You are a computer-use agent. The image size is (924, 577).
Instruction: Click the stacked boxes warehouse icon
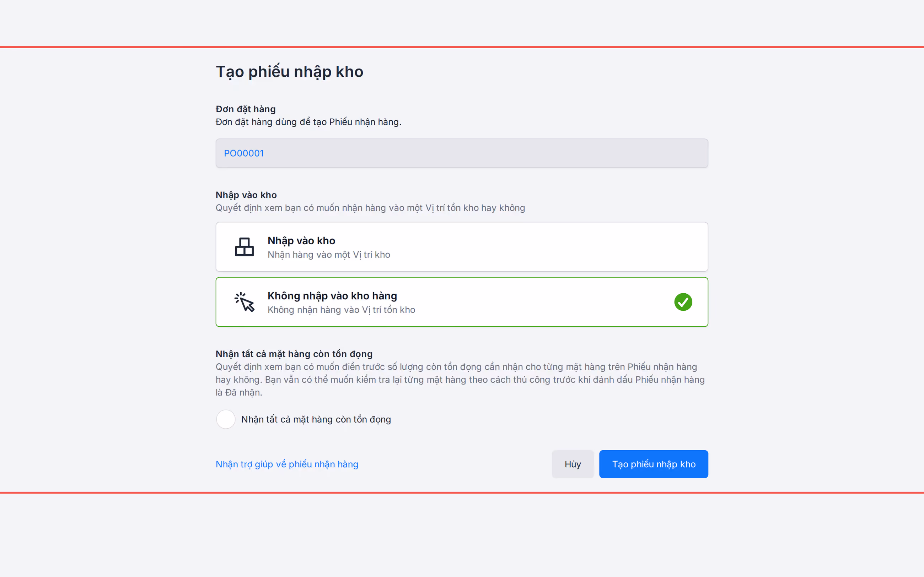pos(245,247)
